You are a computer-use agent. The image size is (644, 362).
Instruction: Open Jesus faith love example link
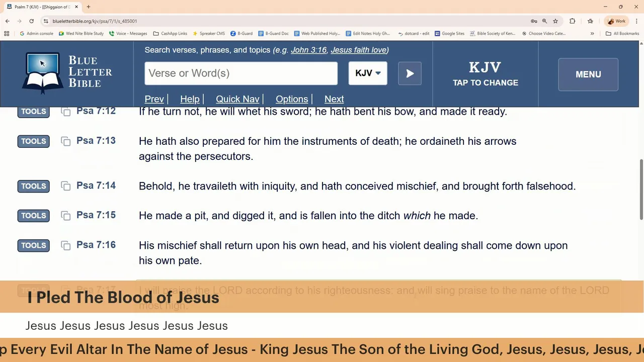pyautogui.click(x=358, y=50)
